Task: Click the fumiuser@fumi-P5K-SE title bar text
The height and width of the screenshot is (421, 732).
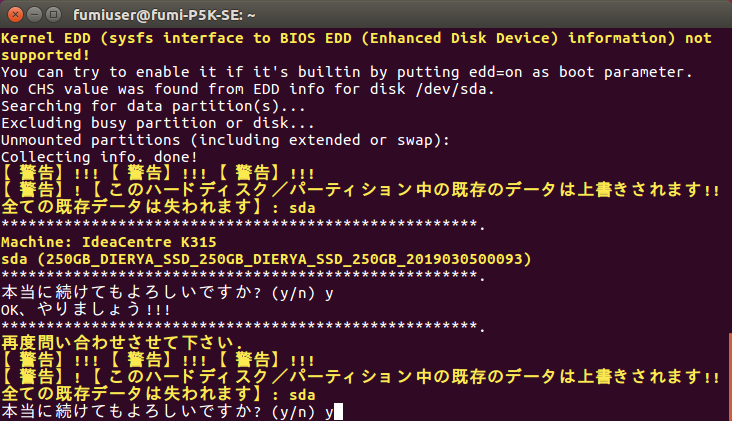Action: pyautogui.click(x=164, y=15)
